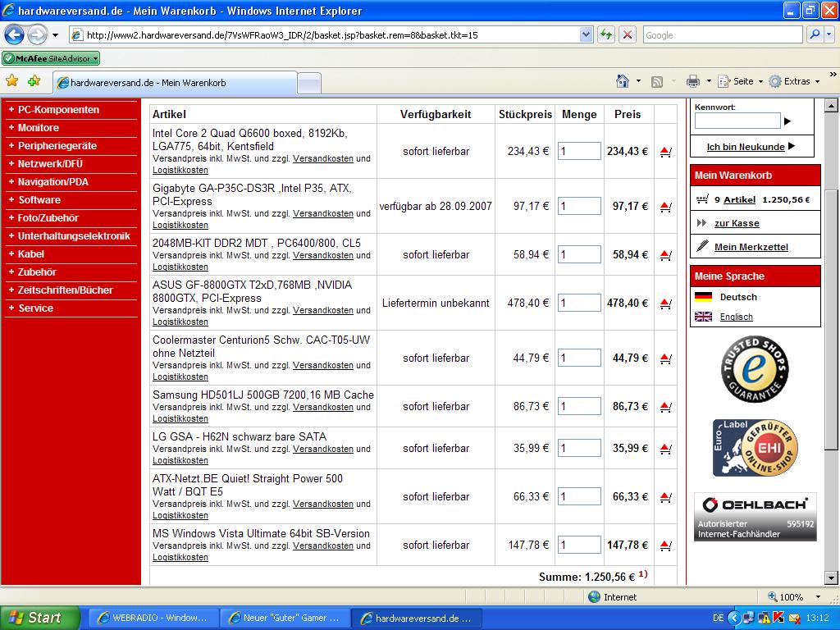Switch language via Englisch link
This screenshot has height=630, width=840.
click(x=736, y=317)
